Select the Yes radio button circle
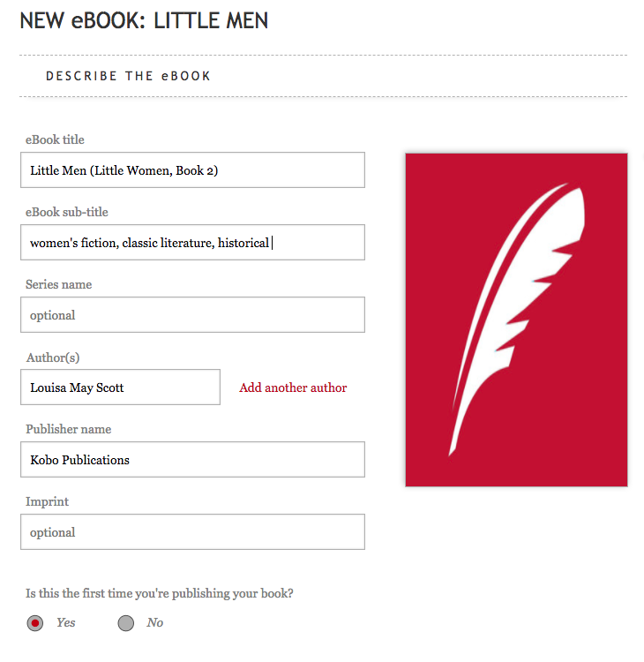 pyautogui.click(x=35, y=623)
